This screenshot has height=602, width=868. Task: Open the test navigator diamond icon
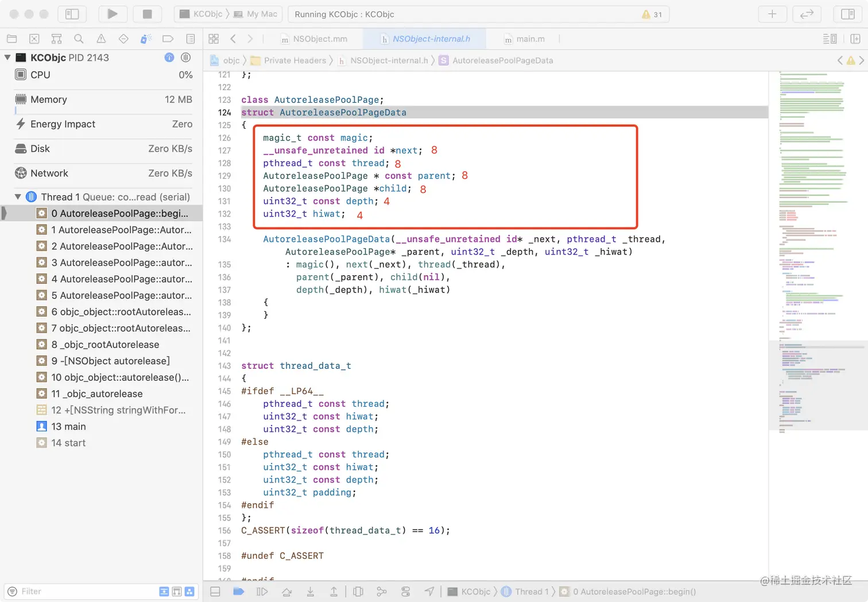pos(123,38)
